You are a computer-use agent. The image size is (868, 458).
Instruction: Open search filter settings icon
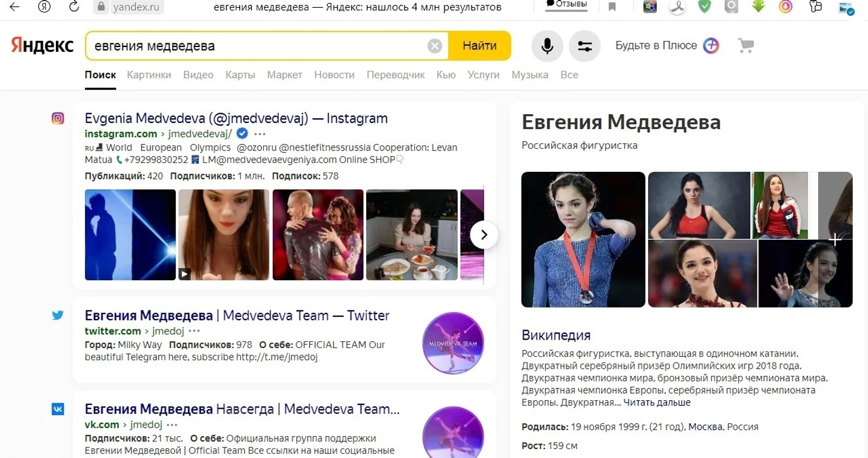(584, 46)
